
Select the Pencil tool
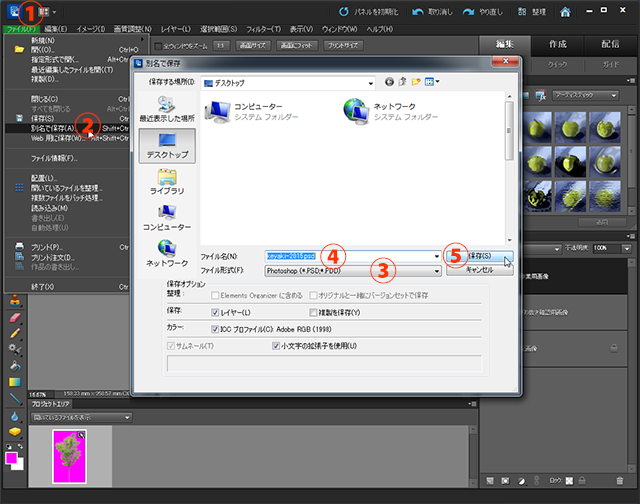(x=15, y=333)
